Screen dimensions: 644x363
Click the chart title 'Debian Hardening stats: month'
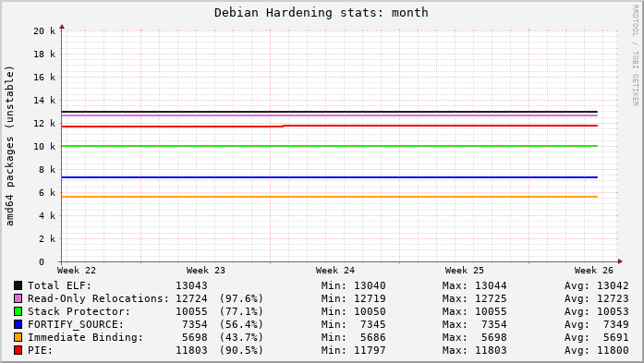[322, 13]
